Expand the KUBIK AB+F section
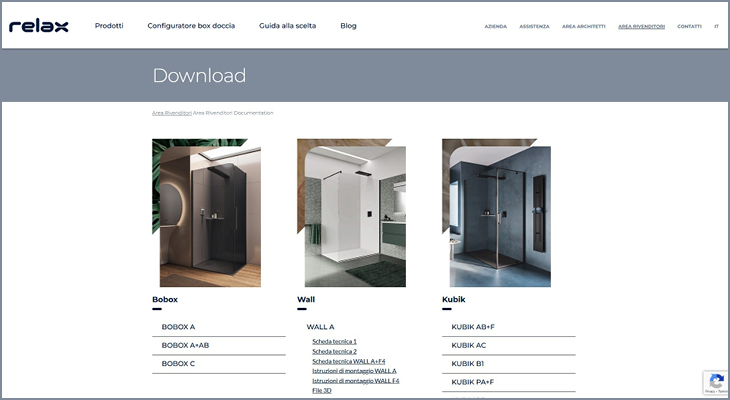This screenshot has height=400, width=730. [472, 327]
